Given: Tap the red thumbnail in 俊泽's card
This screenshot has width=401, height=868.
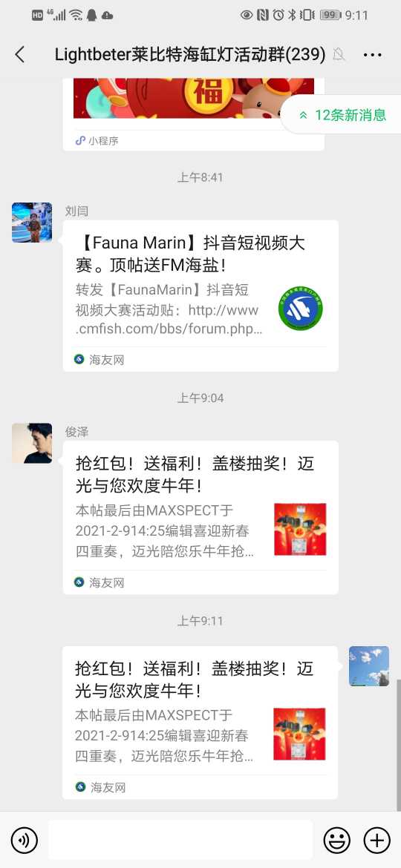Looking at the screenshot, I should [300, 529].
